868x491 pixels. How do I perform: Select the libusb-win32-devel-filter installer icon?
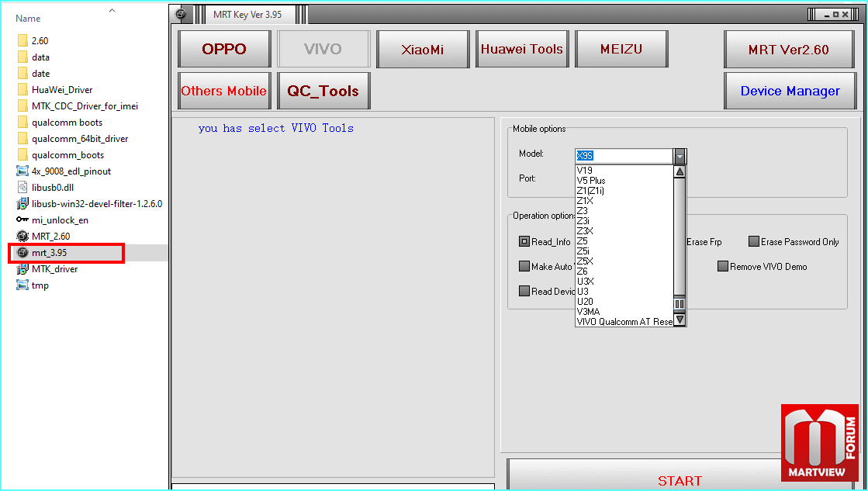click(22, 204)
